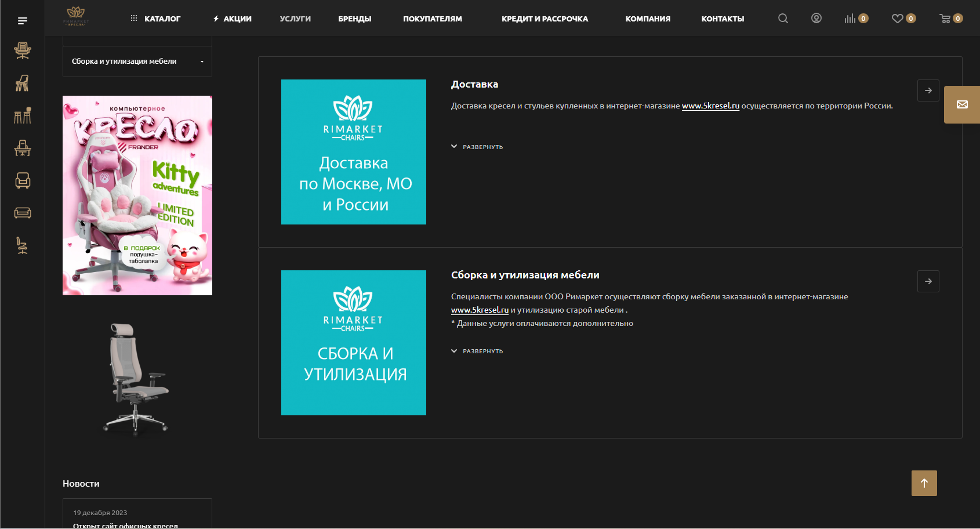This screenshot has width=980, height=529.
Task: Click the bar stools sidebar icon
Action: (x=23, y=115)
